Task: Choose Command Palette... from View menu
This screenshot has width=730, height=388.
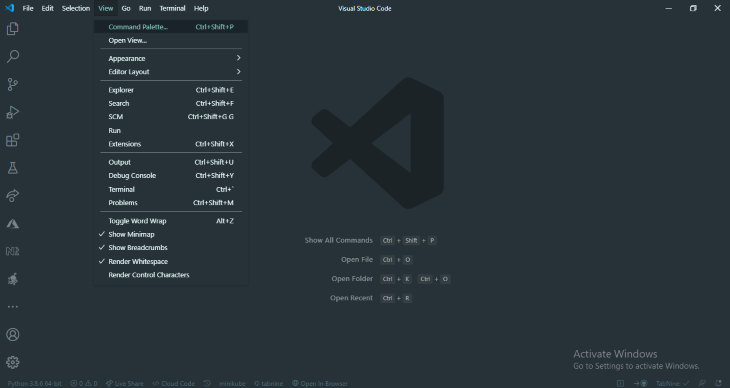Action: pos(171,27)
